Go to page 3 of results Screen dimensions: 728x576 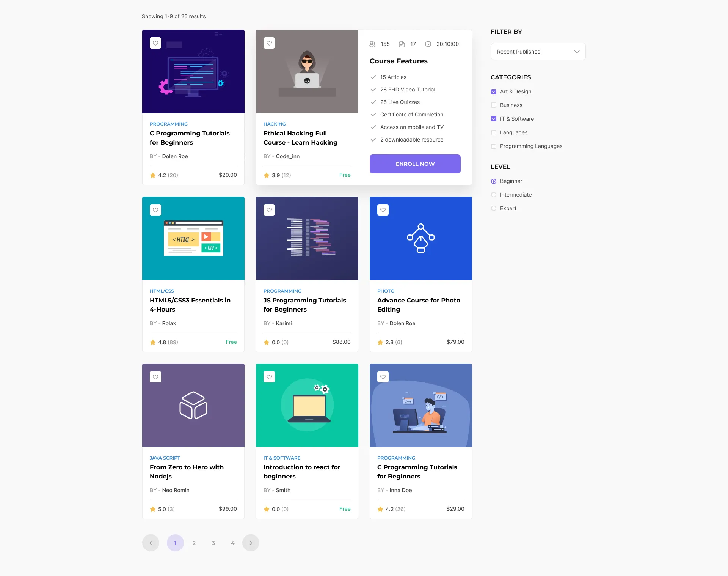[x=213, y=543]
